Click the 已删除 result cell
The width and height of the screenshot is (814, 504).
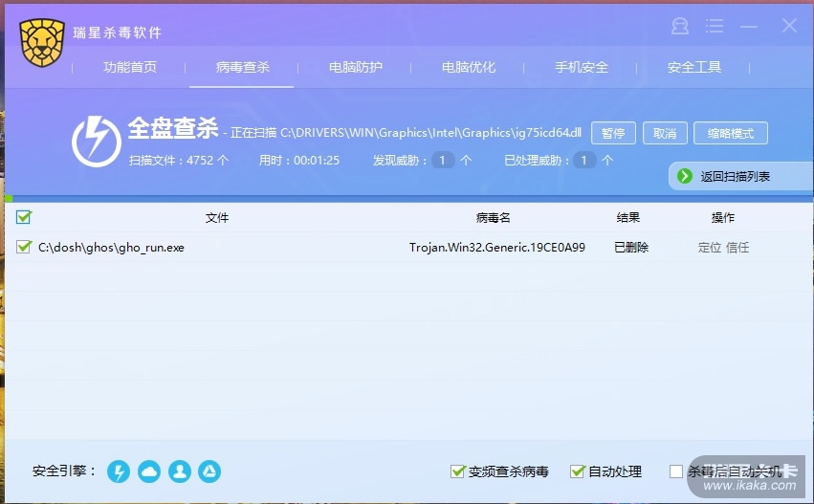click(x=631, y=248)
